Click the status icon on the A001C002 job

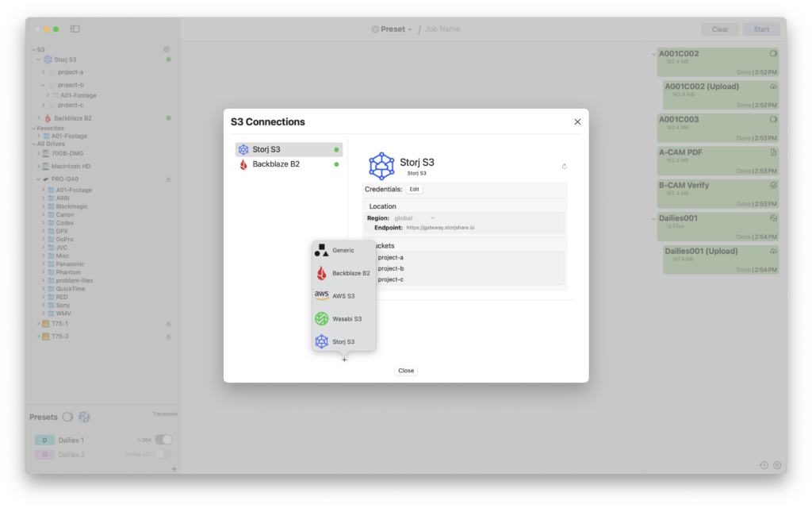(x=773, y=53)
